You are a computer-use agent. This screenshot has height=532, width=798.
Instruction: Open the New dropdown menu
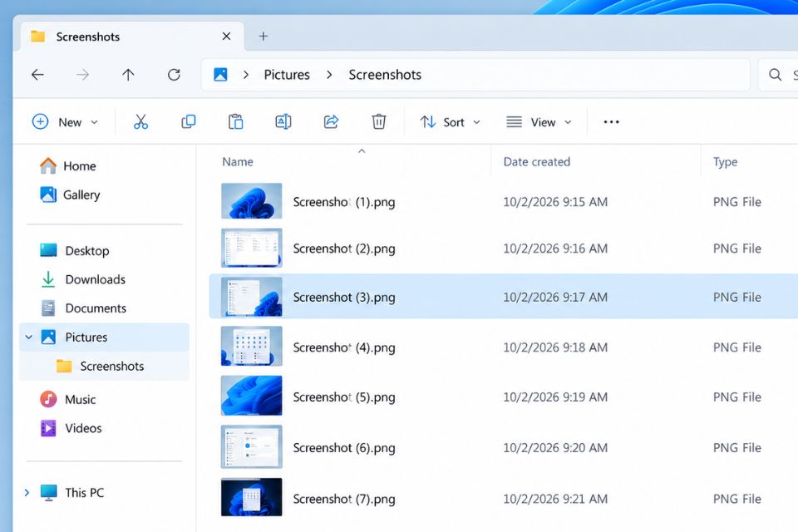65,121
